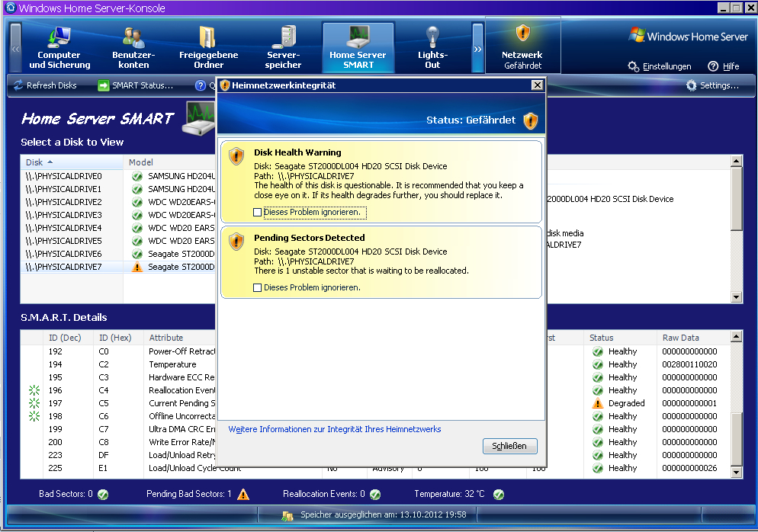Image resolution: width=758 pixels, height=532 pixels.
Task: Click the Home Server SMART disk logo
Action: [199, 118]
